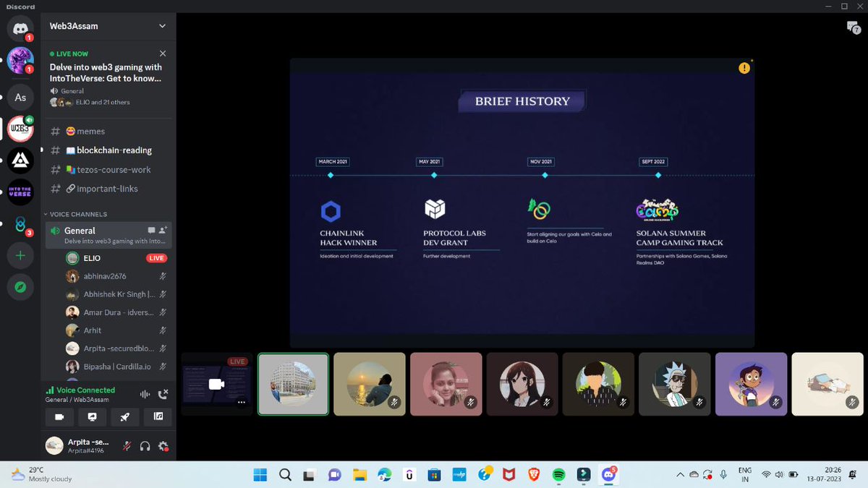
Task: Click the Rick avatar participant tile
Action: tap(676, 384)
